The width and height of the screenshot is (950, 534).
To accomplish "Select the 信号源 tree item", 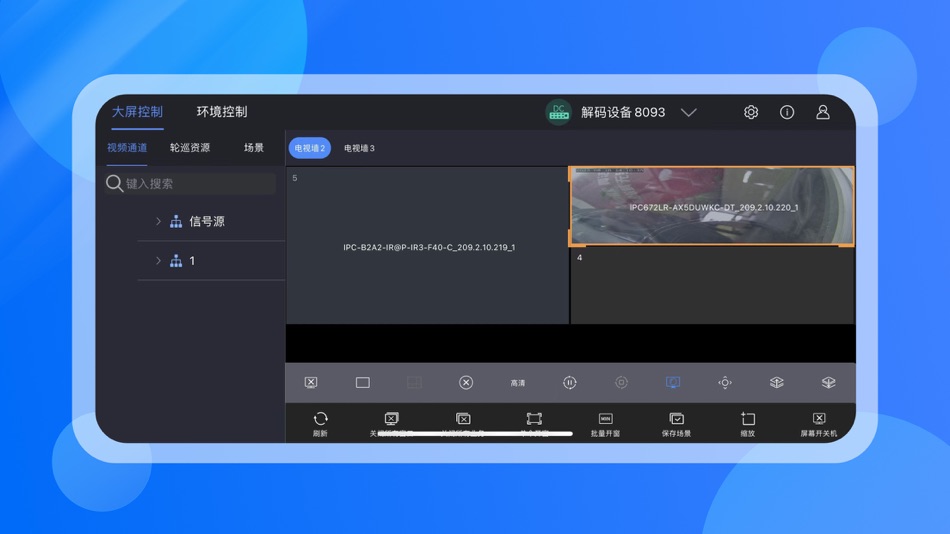I will pyautogui.click(x=207, y=221).
